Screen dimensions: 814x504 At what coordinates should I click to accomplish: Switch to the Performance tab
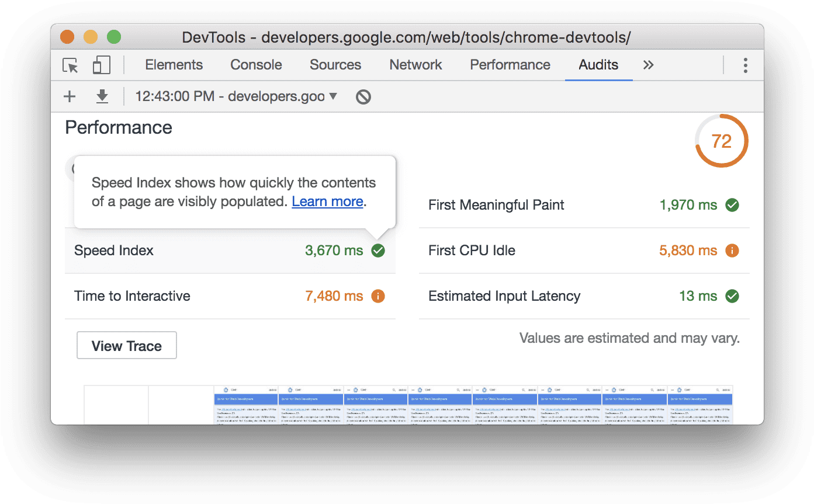[x=510, y=65]
